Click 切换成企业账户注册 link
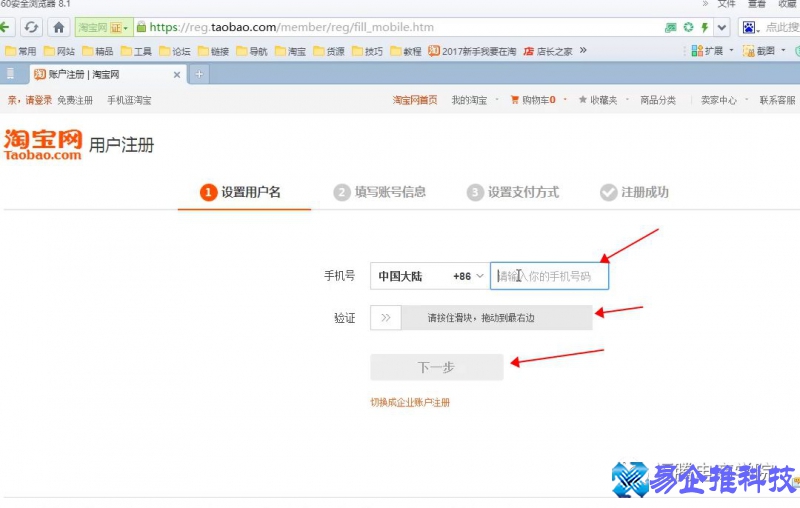Image resolution: width=800 pixels, height=508 pixels. pyautogui.click(x=410, y=402)
